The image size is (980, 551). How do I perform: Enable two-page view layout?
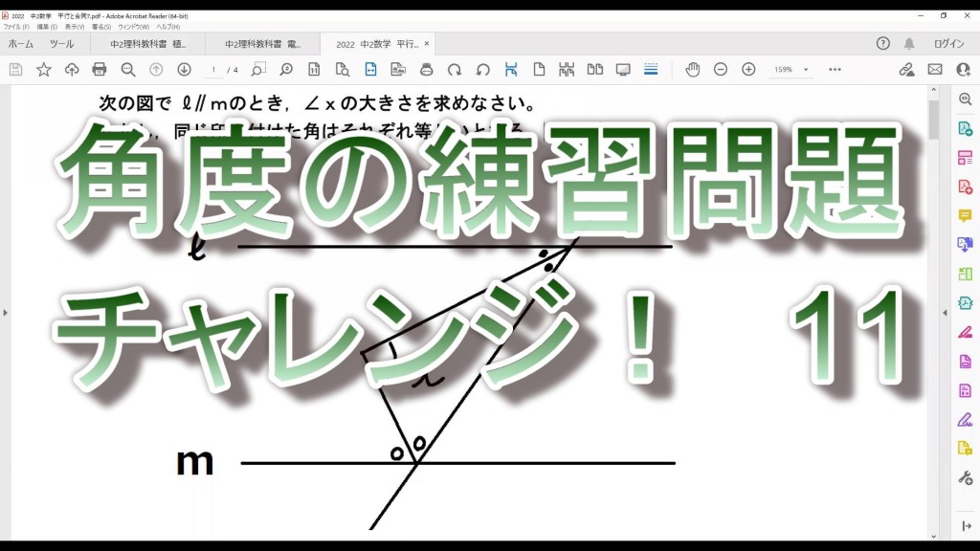[x=594, y=70]
